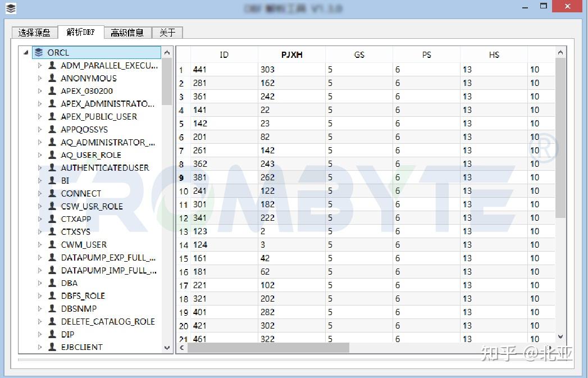This screenshot has width=588, height=378.
Task: Collapse the ORCL tree node
Action: click(x=25, y=52)
